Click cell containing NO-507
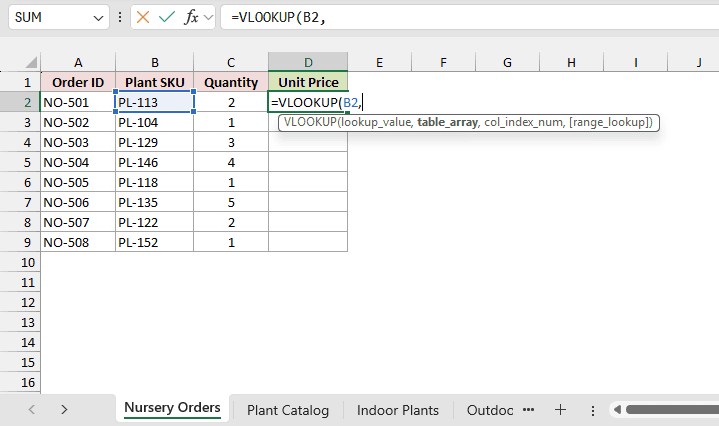The height and width of the screenshot is (426, 719). tap(78, 222)
